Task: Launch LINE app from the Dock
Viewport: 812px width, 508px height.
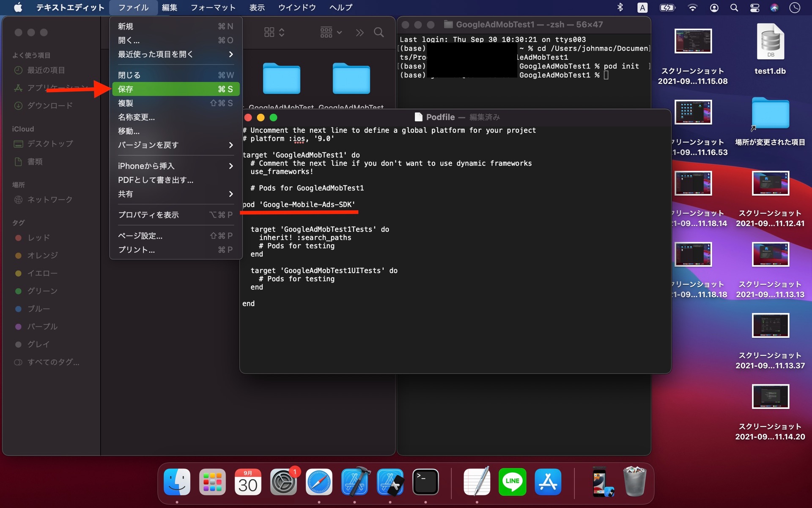Action: pyautogui.click(x=513, y=482)
